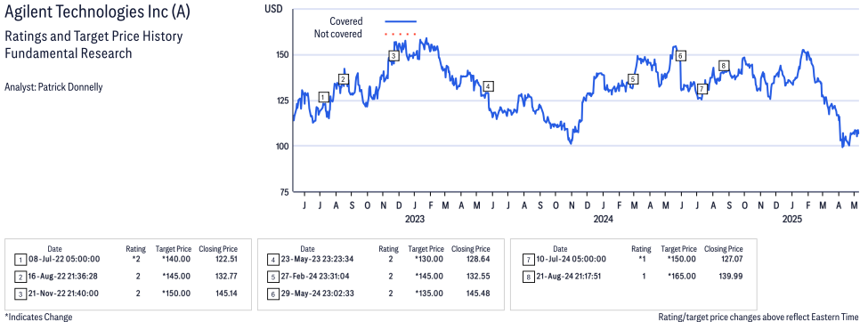
Task: Click the 2025 year label on axis
Action: click(x=792, y=219)
